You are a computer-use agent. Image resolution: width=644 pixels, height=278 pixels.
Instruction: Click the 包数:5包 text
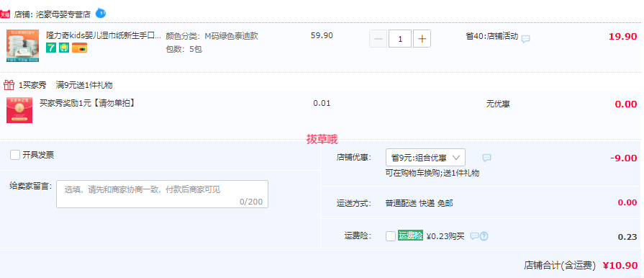184,50
